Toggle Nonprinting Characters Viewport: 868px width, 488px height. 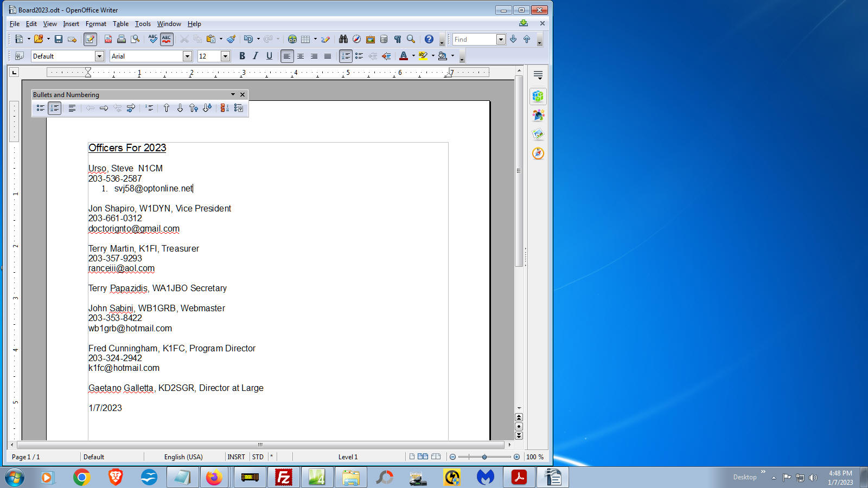398,39
